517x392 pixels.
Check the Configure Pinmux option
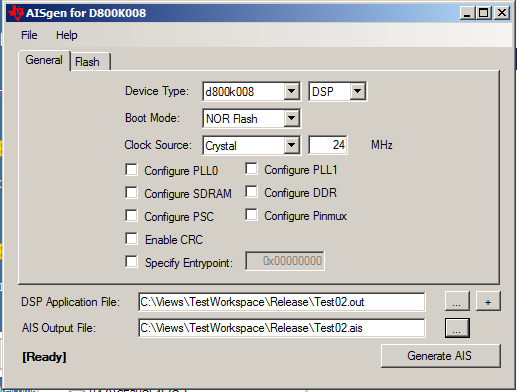(x=251, y=215)
